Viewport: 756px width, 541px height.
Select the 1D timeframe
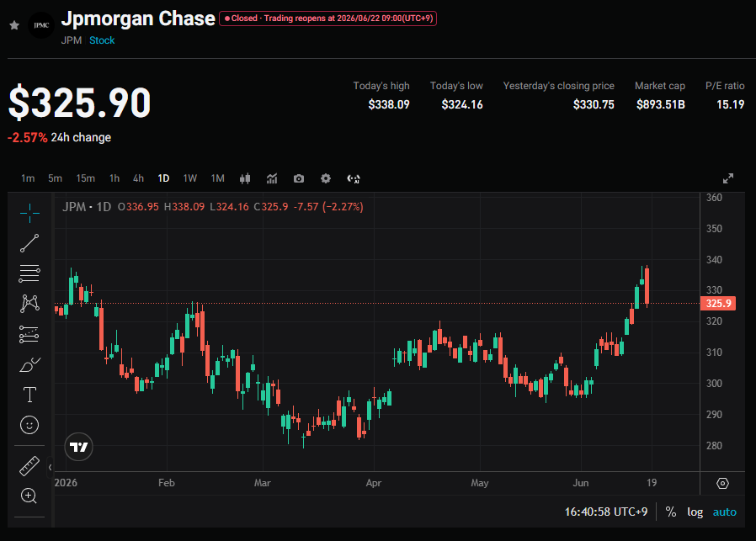163,178
